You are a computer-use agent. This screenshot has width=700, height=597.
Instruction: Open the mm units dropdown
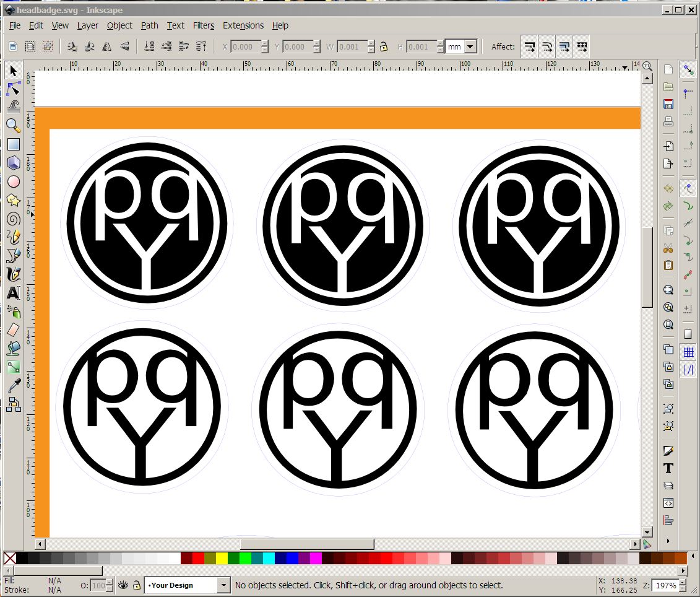[470, 46]
